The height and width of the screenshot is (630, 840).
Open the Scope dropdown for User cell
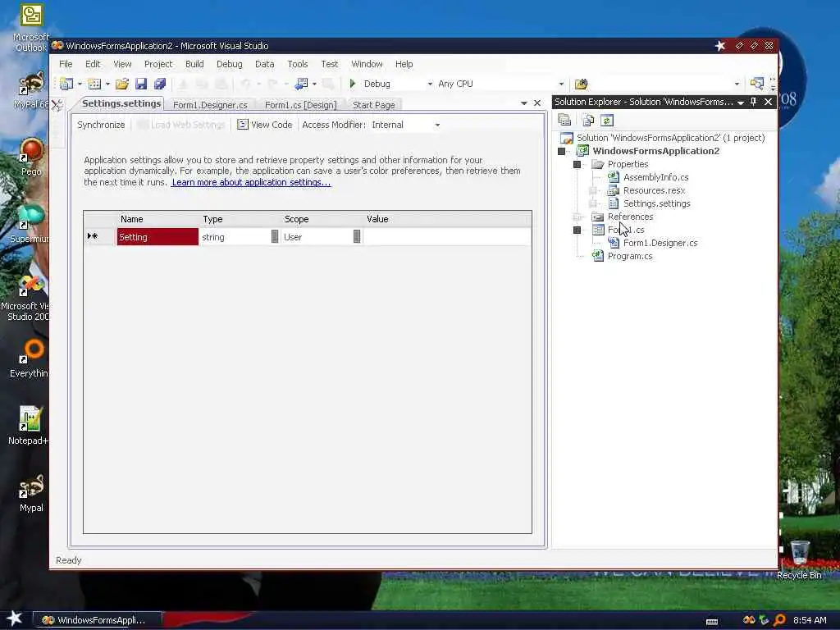click(x=357, y=236)
